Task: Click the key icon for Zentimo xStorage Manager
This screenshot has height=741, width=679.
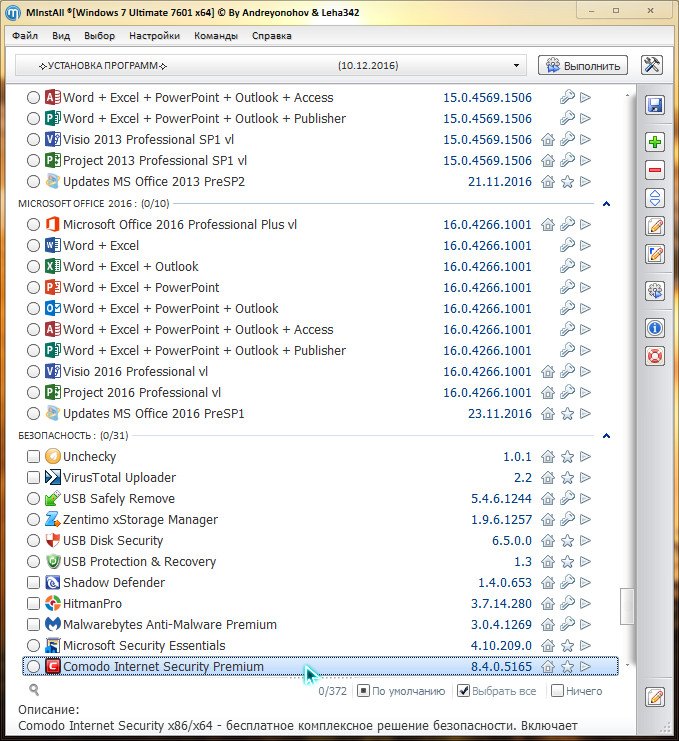Action: tap(567, 519)
